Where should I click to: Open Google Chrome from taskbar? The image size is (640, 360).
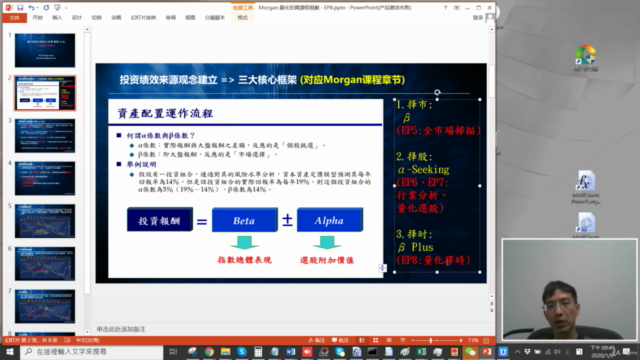click(209, 351)
